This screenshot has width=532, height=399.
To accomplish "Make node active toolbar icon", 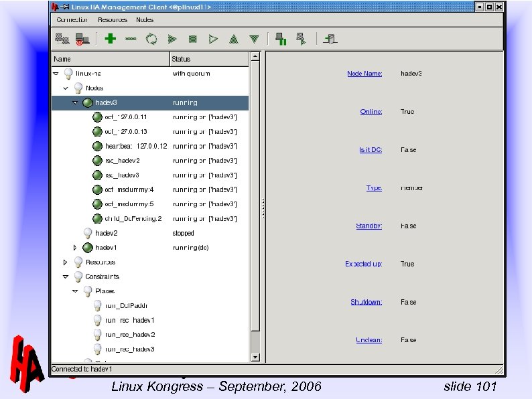I will point(301,39).
